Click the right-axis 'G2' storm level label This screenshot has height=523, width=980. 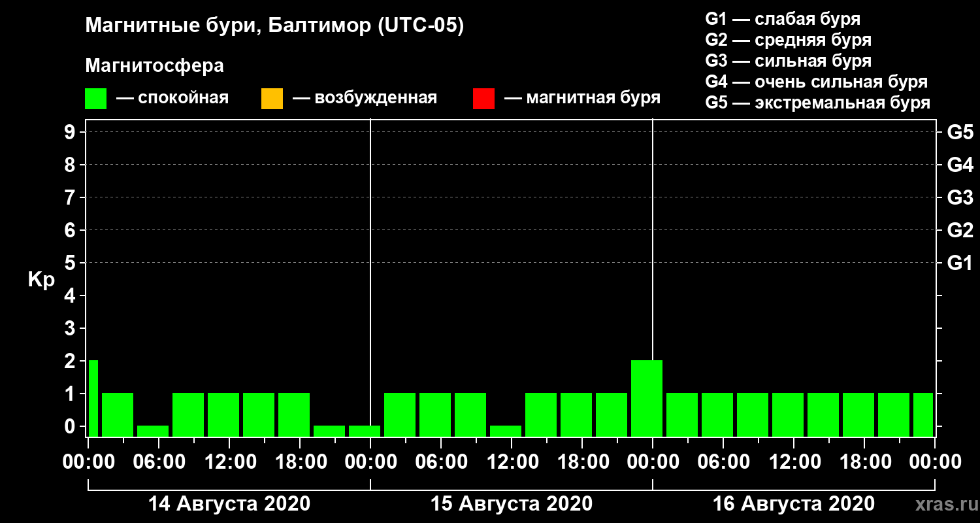[960, 230]
